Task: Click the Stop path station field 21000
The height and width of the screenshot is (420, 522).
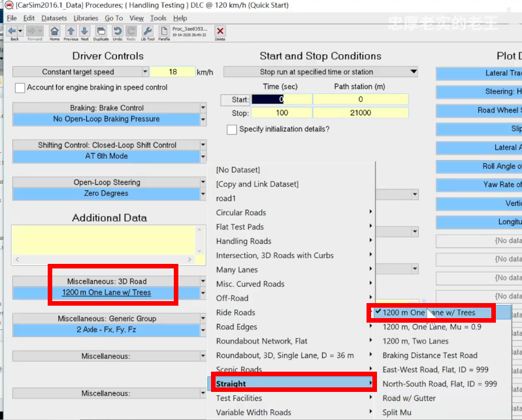Action: pyautogui.click(x=361, y=113)
